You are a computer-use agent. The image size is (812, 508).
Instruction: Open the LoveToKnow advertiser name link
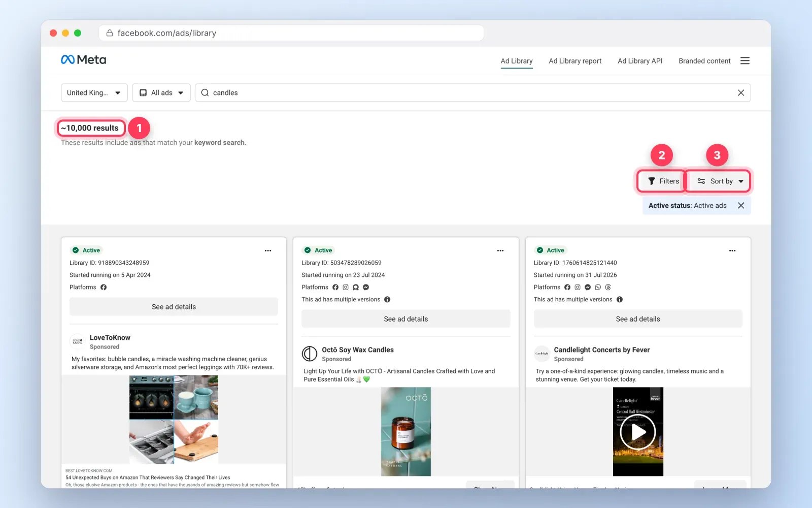[x=110, y=337]
